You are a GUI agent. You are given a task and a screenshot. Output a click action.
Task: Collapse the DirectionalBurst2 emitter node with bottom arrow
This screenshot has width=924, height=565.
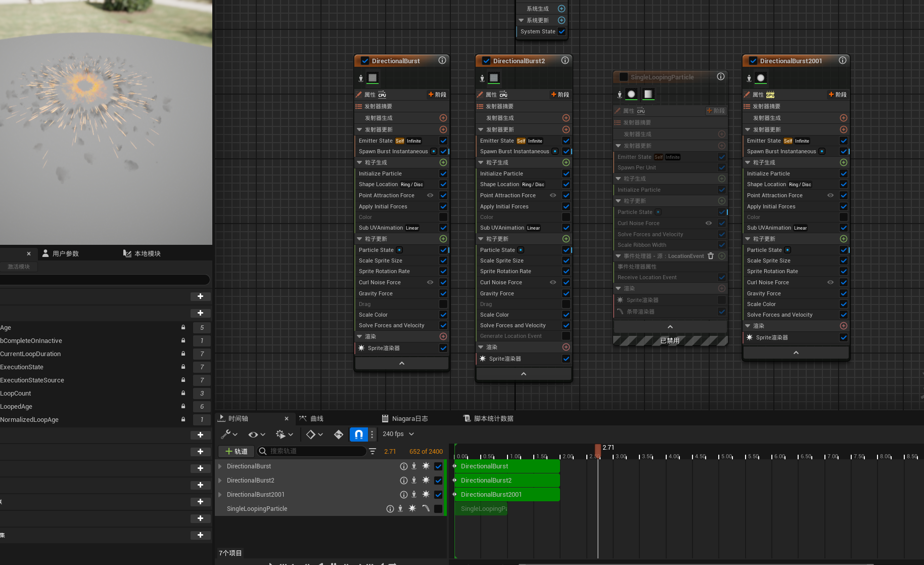pyautogui.click(x=524, y=374)
